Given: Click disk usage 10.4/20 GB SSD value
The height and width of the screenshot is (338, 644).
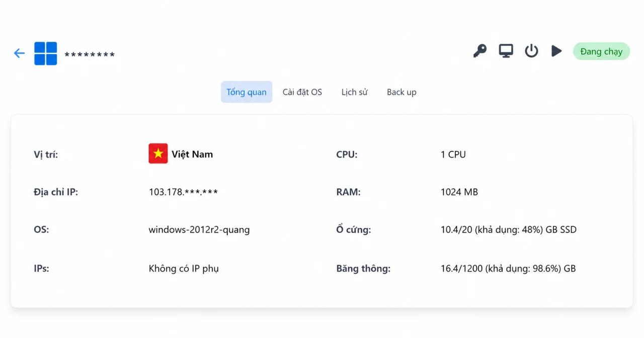Looking at the screenshot, I should [x=509, y=230].
